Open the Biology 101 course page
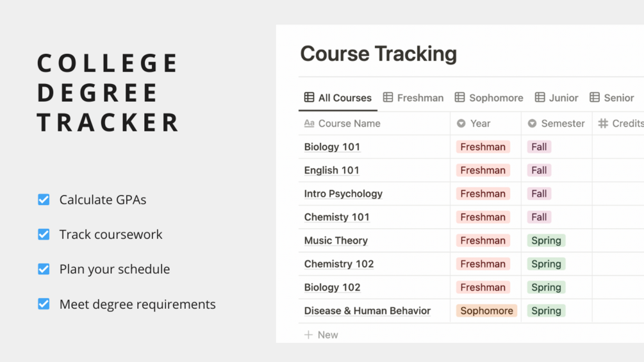Screen dimensions: 644x362 [332, 147]
